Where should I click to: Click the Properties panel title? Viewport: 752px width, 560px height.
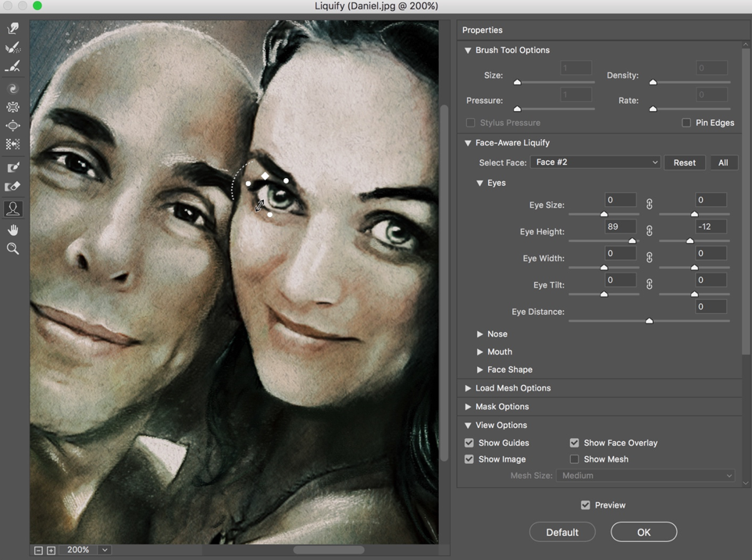point(482,30)
